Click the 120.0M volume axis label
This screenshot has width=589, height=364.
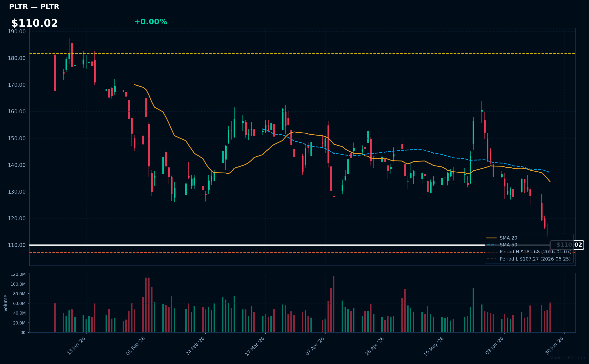(x=18, y=274)
